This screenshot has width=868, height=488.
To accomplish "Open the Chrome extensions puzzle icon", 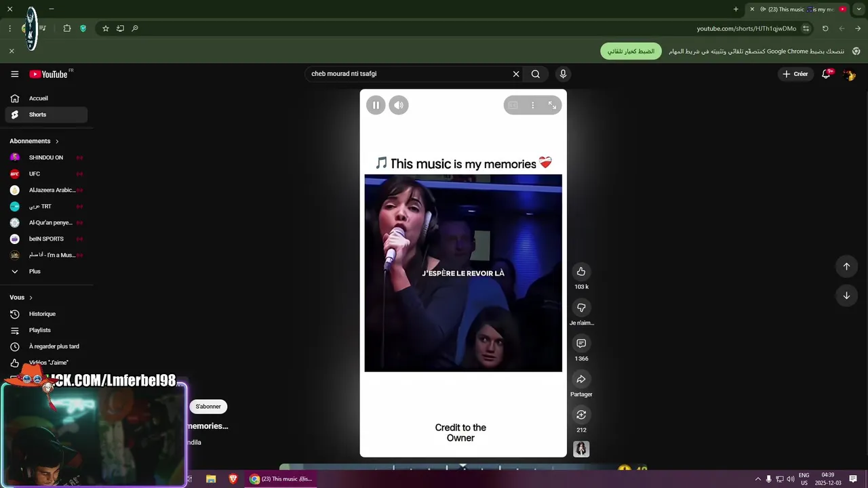I will 67,28.
